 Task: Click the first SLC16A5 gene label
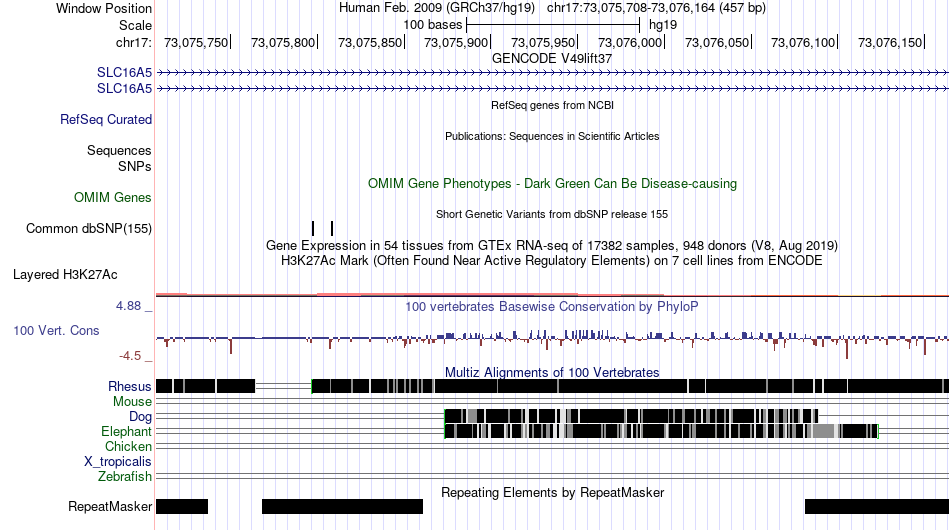pyautogui.click(x=124, y=73)
